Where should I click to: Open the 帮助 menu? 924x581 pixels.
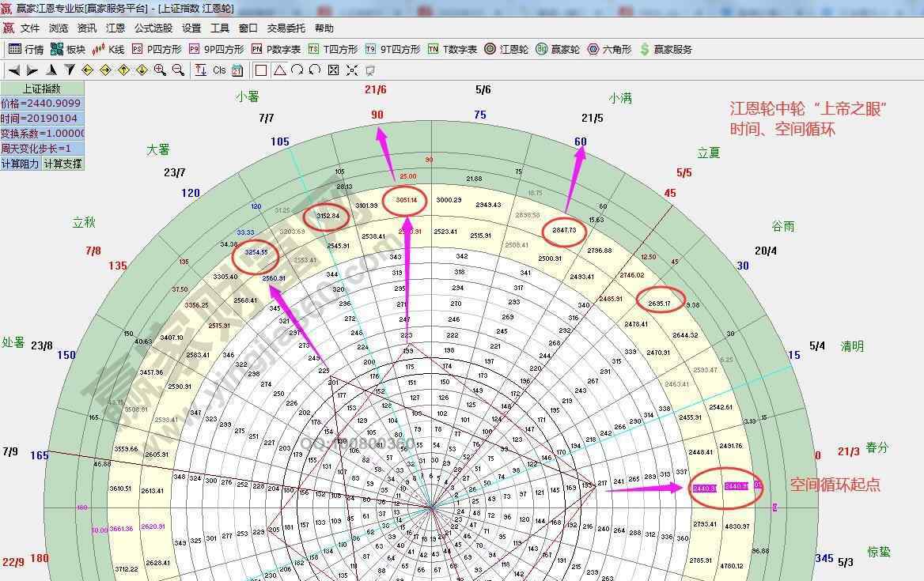[324, 28]
